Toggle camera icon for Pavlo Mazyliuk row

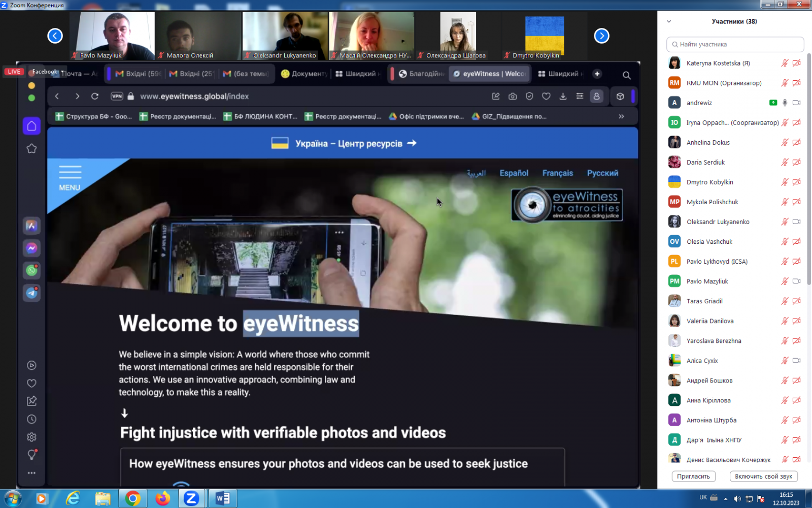[797, 281]
